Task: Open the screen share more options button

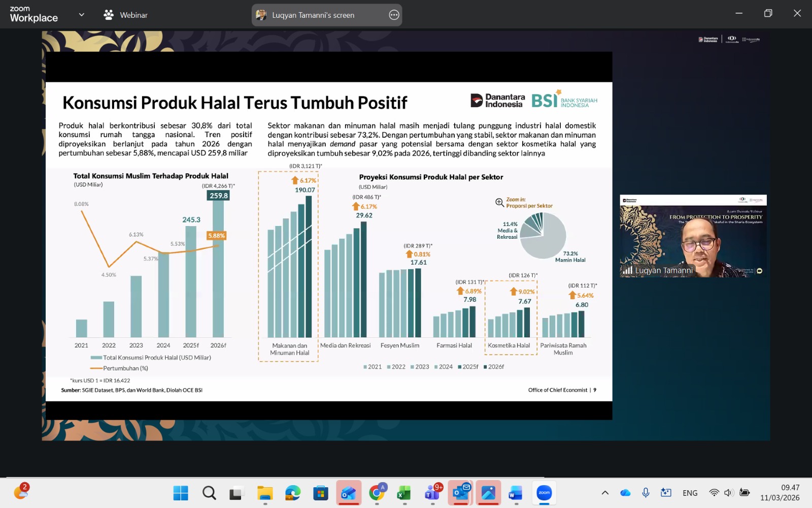Action: point(394,15)
